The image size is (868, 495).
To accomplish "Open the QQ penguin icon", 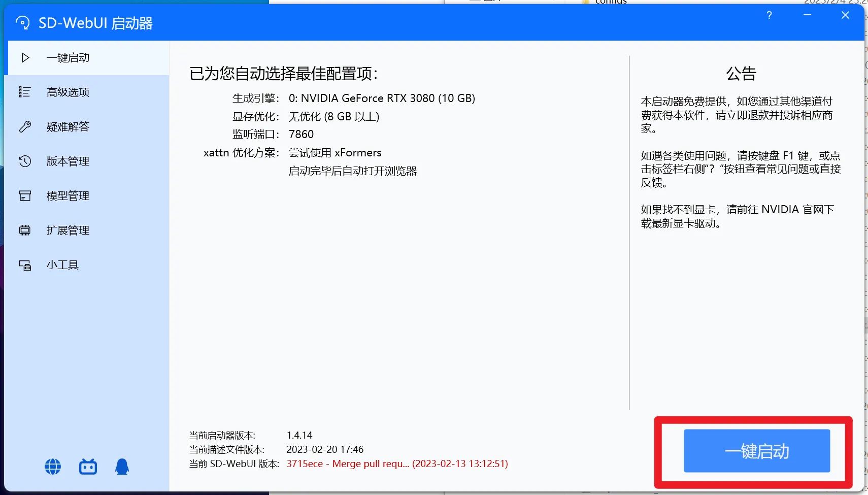I will coord(122,467).
